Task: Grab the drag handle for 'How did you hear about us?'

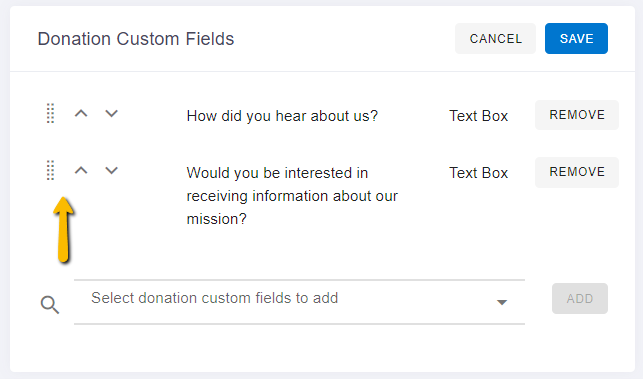Action: coord(50,114)
